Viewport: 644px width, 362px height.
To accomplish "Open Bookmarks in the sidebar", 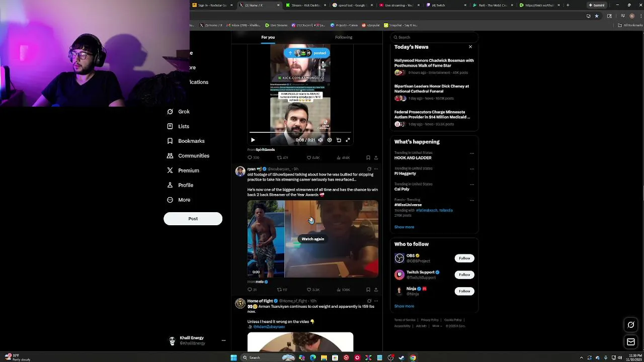I will (186, 141).
